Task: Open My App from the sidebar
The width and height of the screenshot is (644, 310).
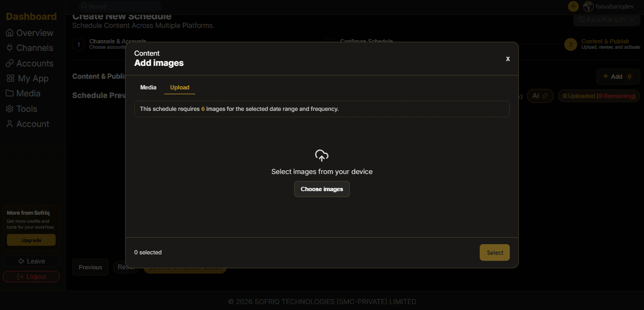Action: 28,78
